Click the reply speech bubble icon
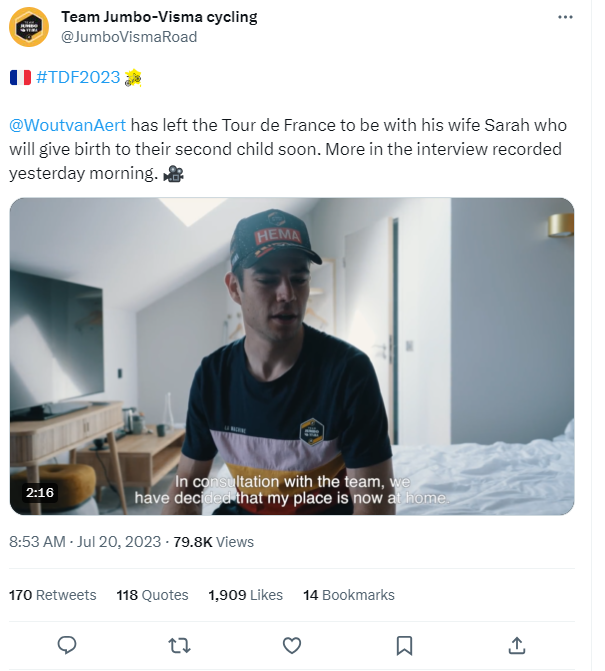This screenshot has width=605, height=671. [67, 644]
